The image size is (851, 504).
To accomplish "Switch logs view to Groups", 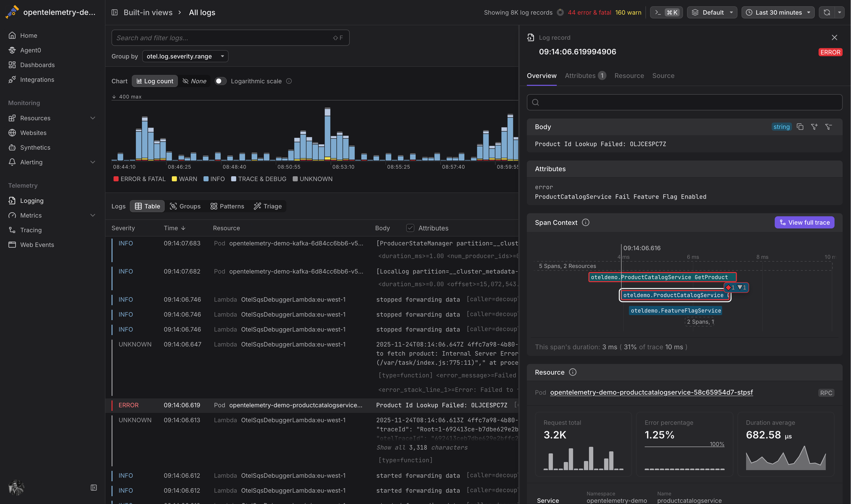I will click(x=185, y=206).
